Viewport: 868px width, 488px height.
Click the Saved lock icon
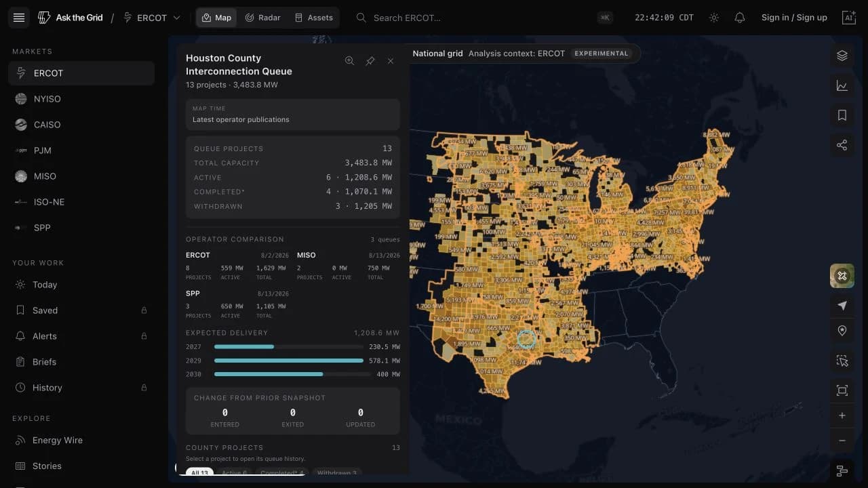[x=144, y=310]
